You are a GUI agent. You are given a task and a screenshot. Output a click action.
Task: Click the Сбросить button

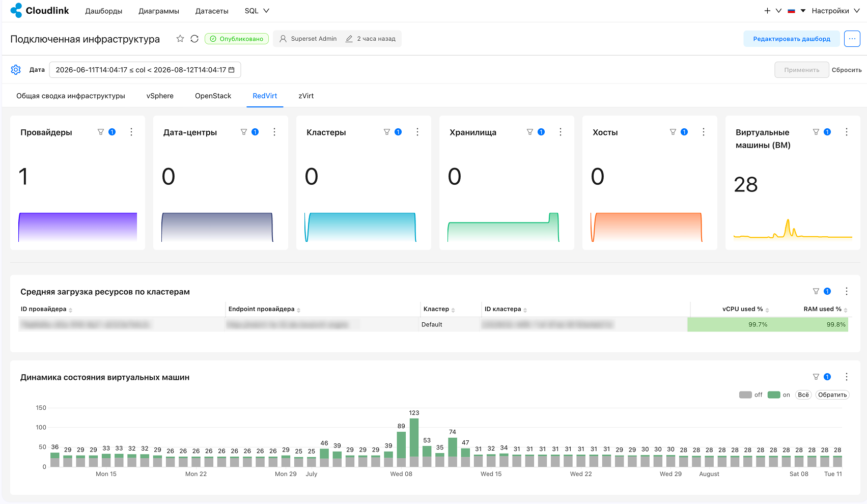847,70
